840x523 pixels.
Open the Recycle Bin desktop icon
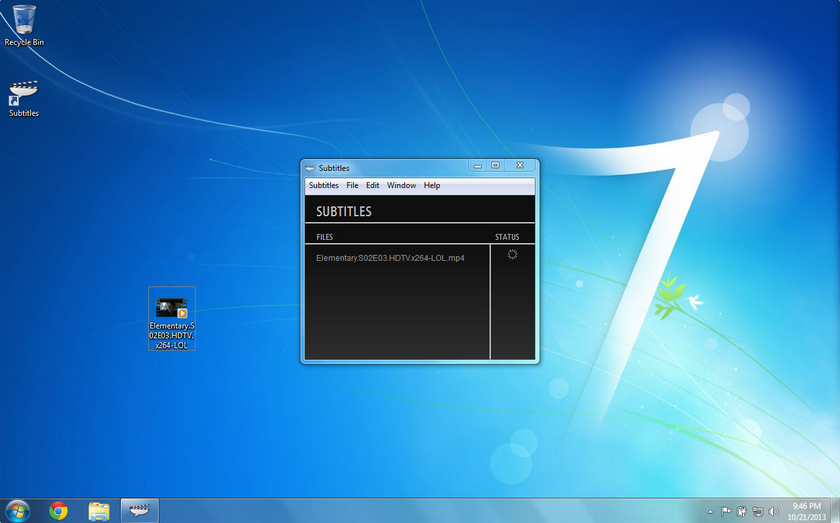24,21
